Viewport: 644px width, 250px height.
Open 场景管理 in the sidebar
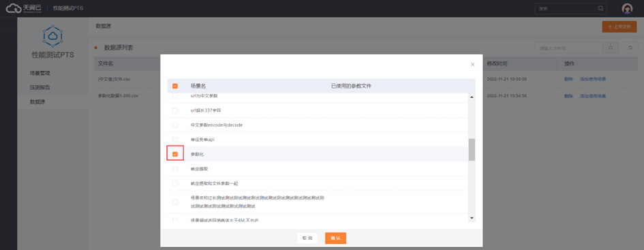click(x=40, y=73)
